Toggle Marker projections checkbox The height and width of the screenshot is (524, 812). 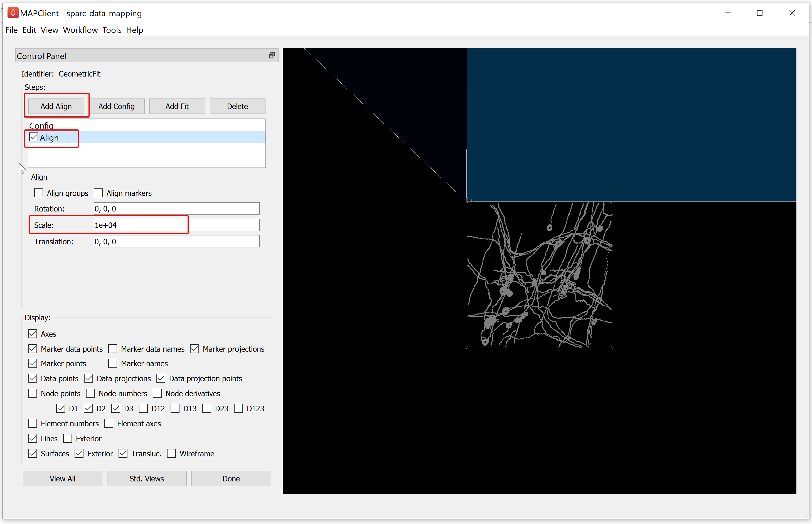pyautogui.click(x=195, y=349)
